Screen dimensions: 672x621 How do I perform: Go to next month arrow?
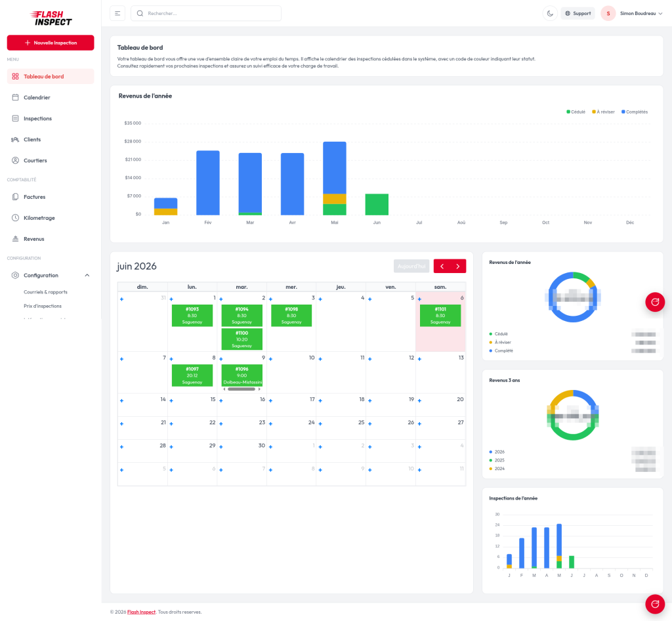(457, 266)
